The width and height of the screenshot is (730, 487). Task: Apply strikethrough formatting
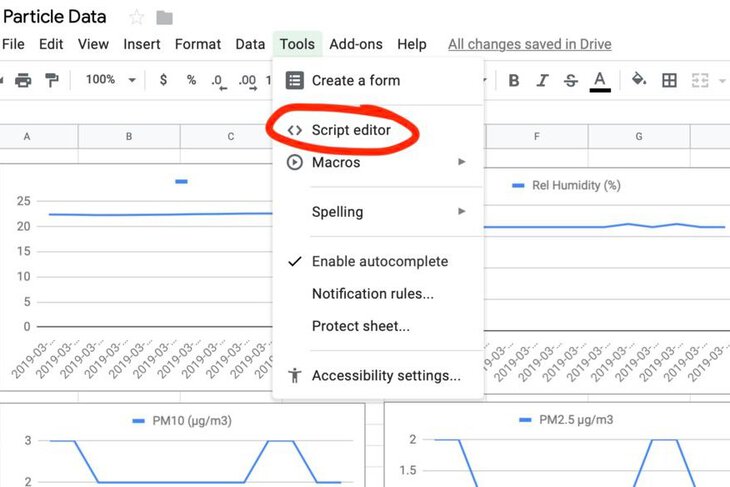click(571, 80)
